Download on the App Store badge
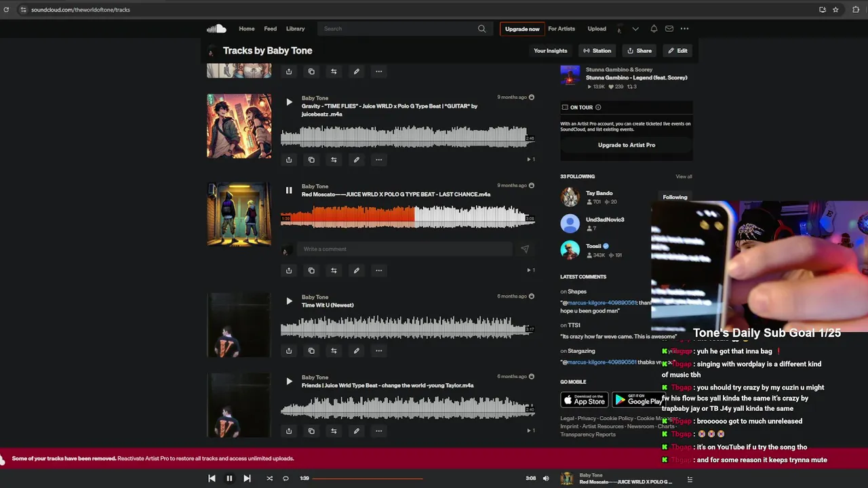The height and width of the screenshot is (488, 868). [x=585, y=399]
